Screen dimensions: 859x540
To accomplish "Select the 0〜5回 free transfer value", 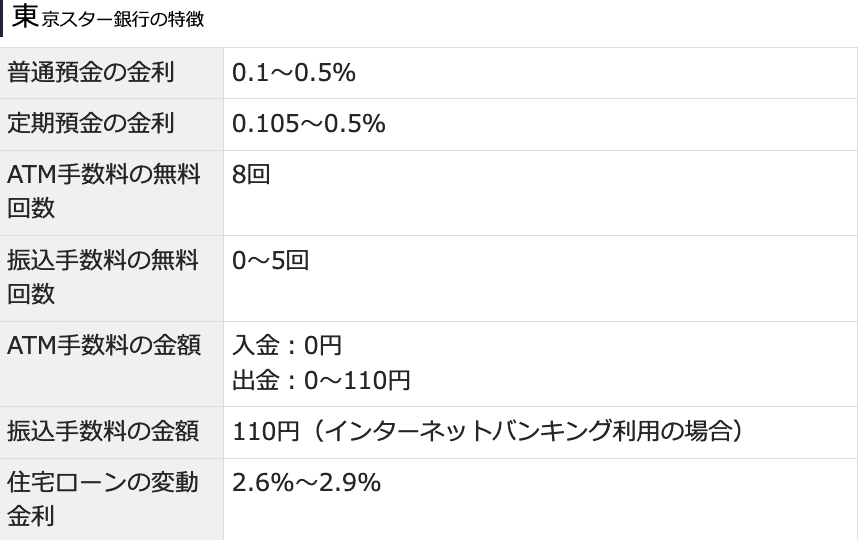I will [x=270, y=261].
